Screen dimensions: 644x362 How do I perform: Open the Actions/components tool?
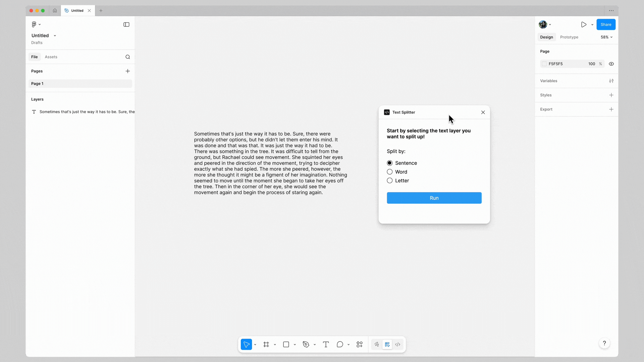tap(360, 344)
